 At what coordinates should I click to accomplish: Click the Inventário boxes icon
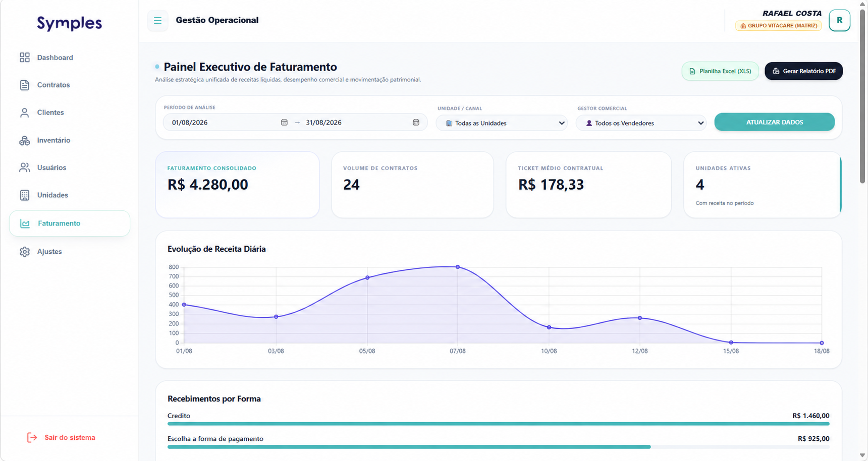point(24,140)
